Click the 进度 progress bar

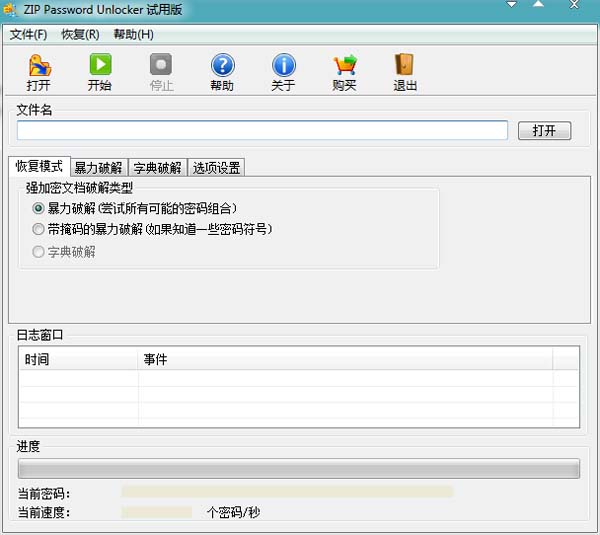click(299, 469)
